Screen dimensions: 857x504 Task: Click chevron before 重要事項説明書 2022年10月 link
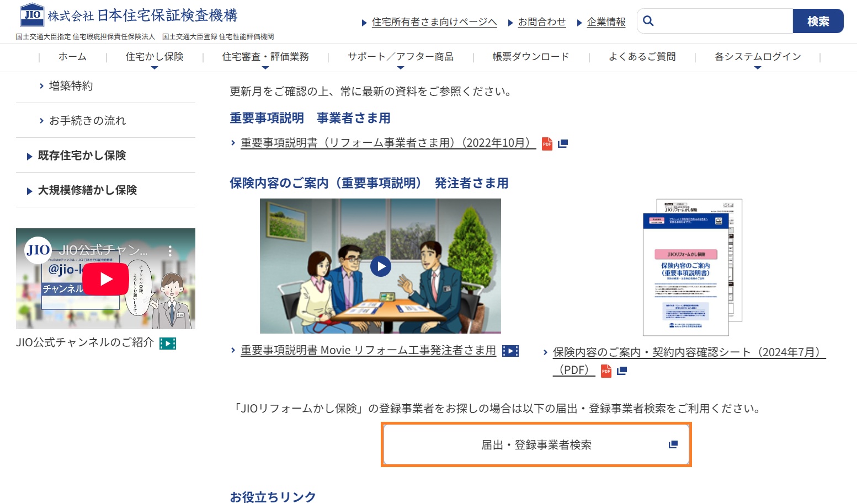coord(233,143)
